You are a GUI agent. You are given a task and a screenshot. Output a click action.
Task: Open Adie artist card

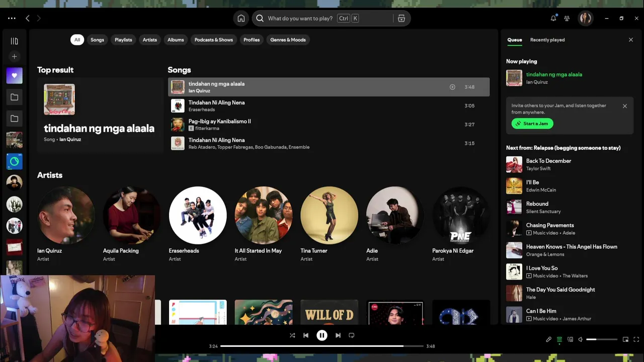point(395,224)
